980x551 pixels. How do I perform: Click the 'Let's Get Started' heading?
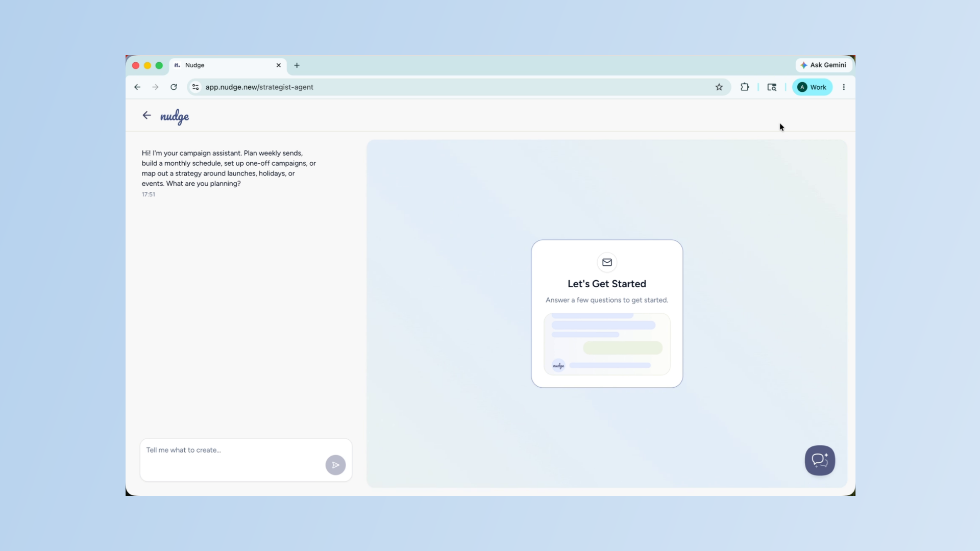point(607,284)
